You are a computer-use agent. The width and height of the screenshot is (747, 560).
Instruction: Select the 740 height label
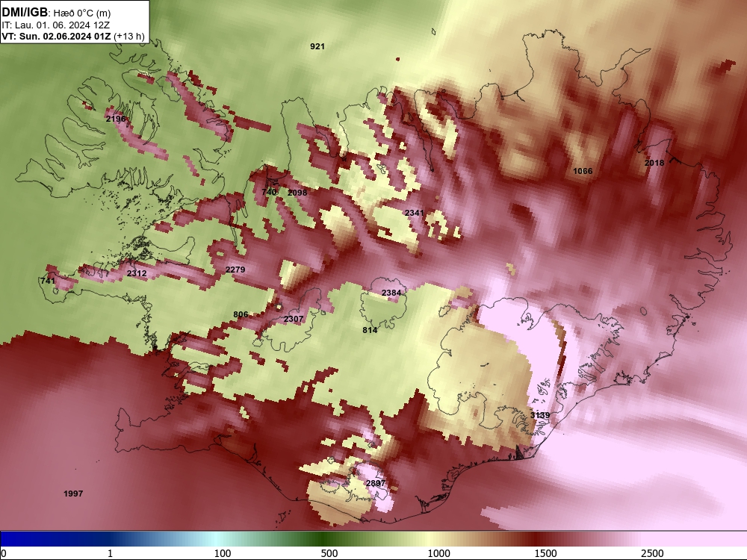pyautogui.click(x=269, y=192)
